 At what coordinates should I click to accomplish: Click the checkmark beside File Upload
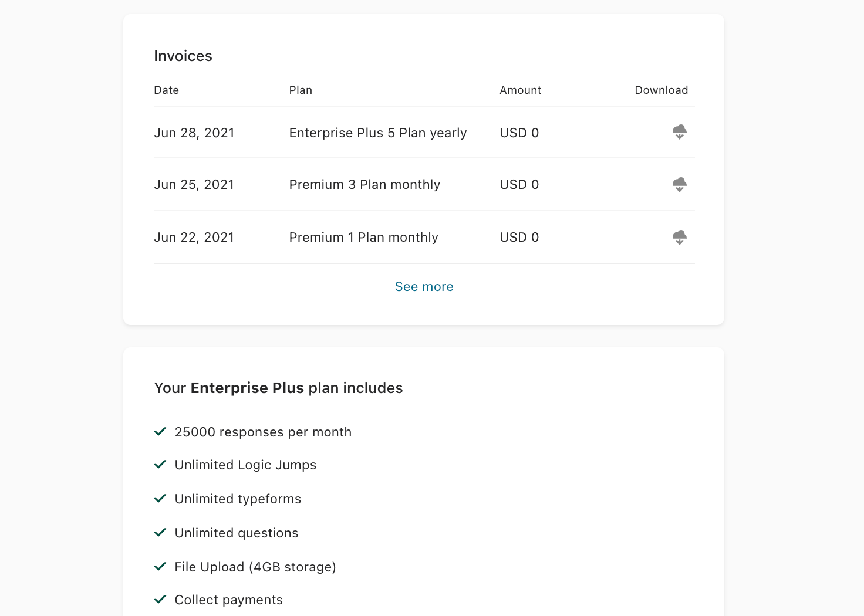point(160,566)
